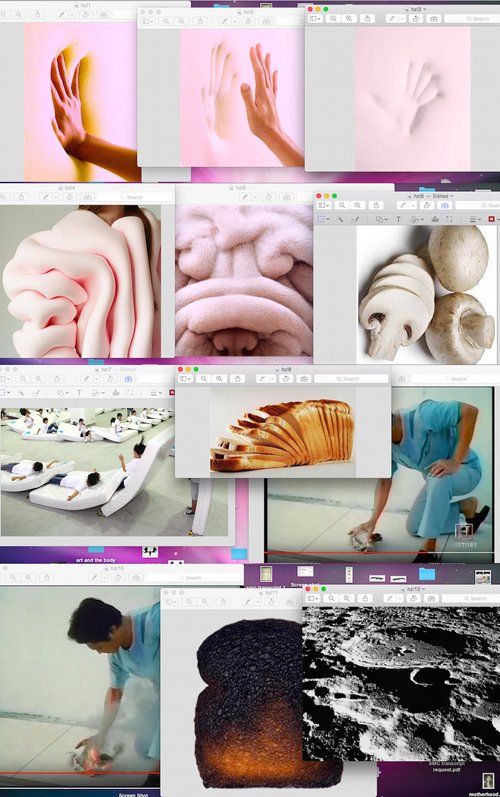Click the search field in hzl8 window
Viewport: 500px width, 797px height.
351,379
